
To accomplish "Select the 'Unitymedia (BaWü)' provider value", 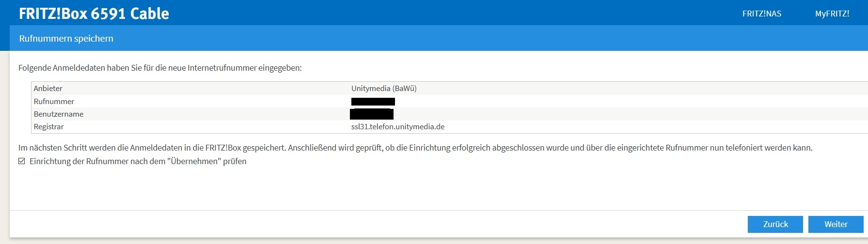I will [384, 88].
